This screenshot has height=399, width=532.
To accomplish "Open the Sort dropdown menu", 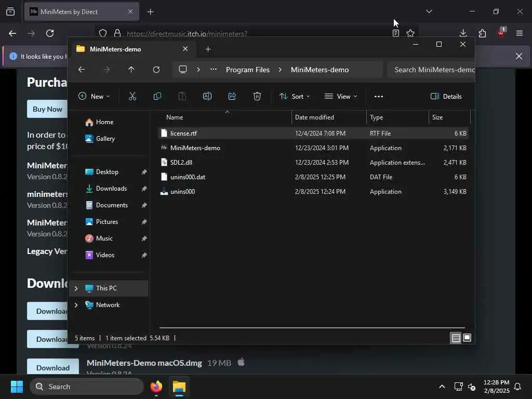I will click(295, 96).
